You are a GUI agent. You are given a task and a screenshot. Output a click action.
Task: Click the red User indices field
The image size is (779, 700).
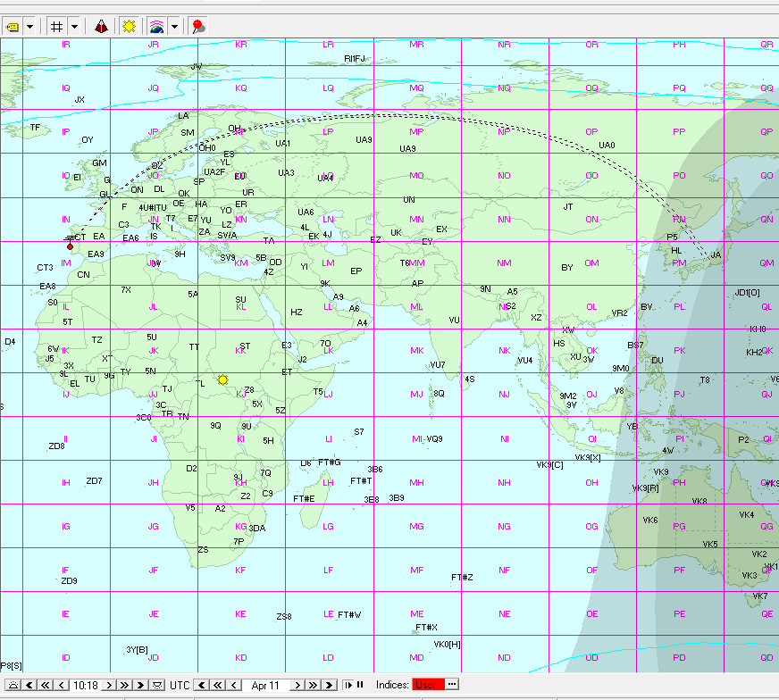click(x=428, y=685)
